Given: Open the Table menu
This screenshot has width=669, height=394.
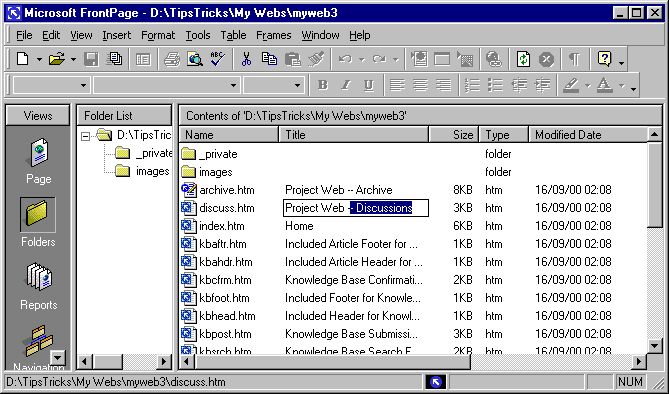Looking at the screenshot, I should [x=233, y=35].
